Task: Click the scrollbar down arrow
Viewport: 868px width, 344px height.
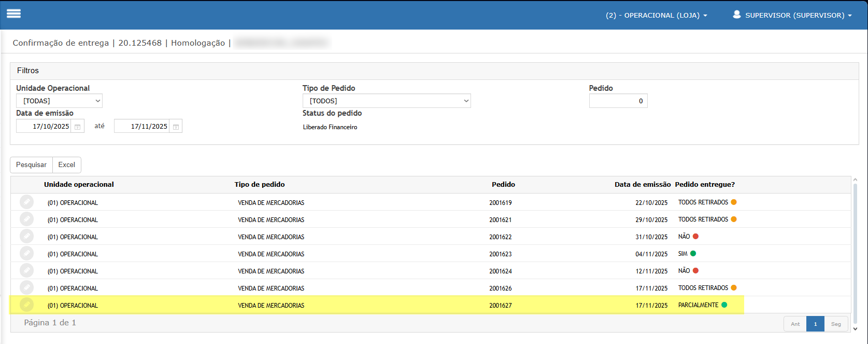Action: [x=855, y=328]
